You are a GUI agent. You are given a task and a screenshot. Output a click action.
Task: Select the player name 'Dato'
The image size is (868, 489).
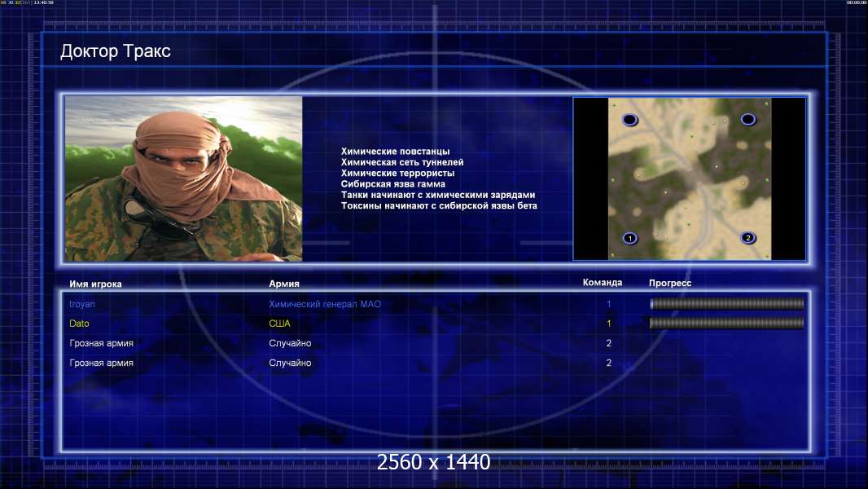(x=79, y=324)
